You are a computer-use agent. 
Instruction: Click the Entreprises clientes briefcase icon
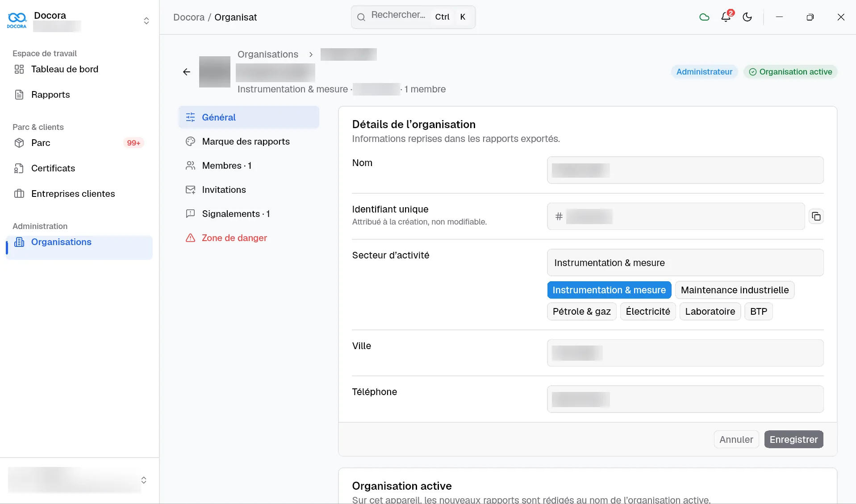[x=19, y=194]
